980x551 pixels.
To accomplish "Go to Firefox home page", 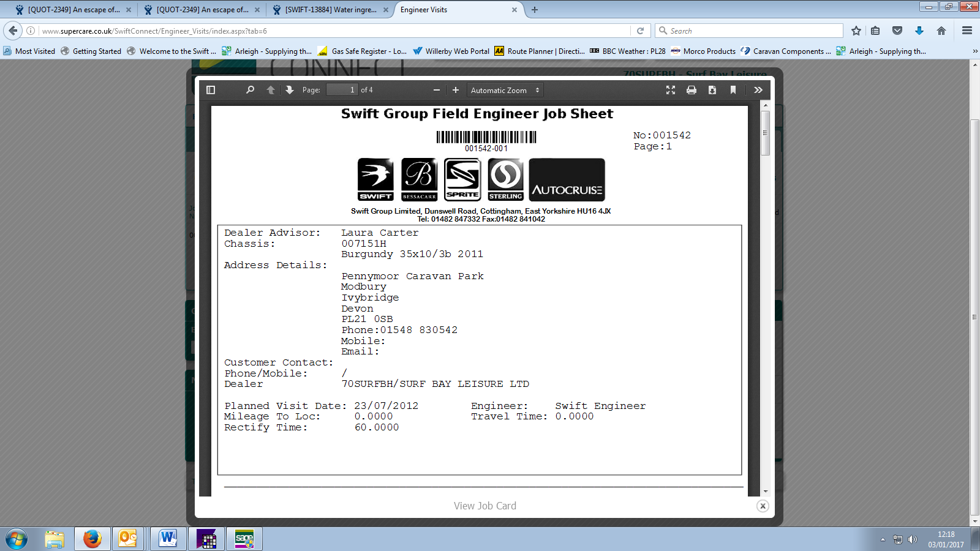I will coord(941,31).
